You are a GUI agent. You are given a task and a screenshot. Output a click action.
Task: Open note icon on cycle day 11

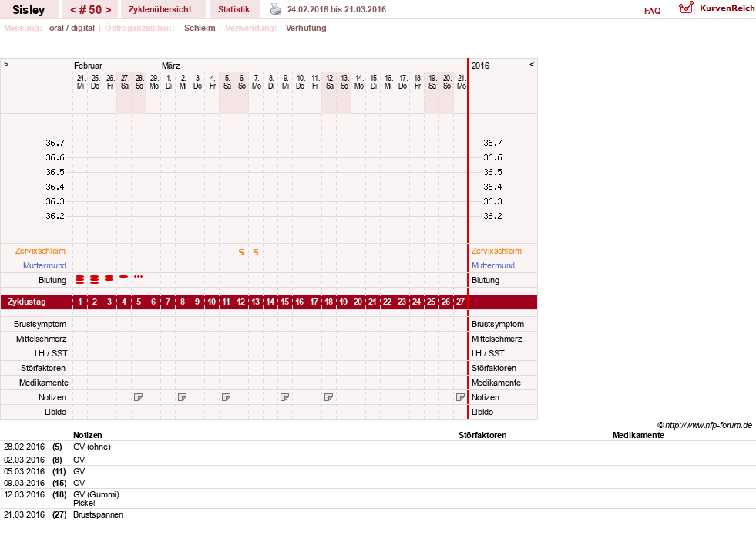(226, 397)
